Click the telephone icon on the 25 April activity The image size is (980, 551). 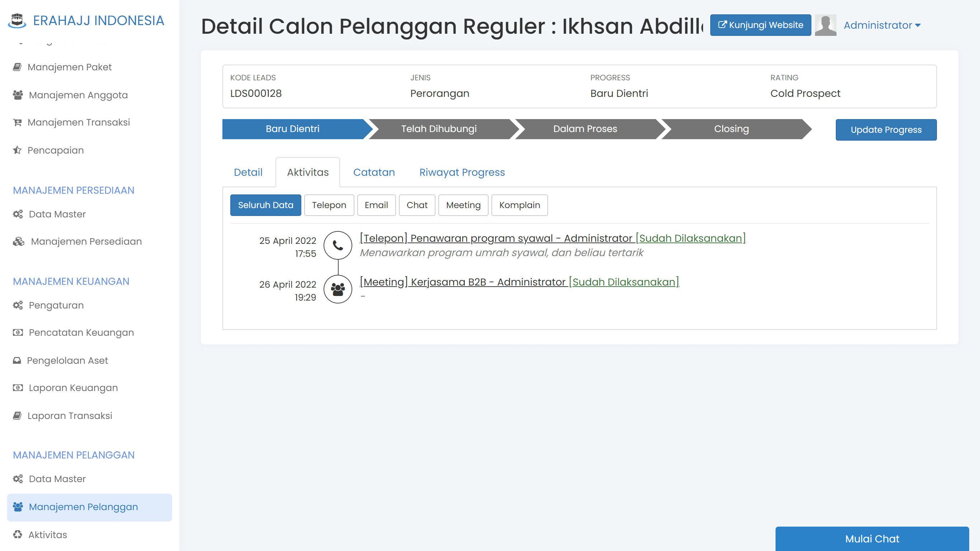pos(338,245)
